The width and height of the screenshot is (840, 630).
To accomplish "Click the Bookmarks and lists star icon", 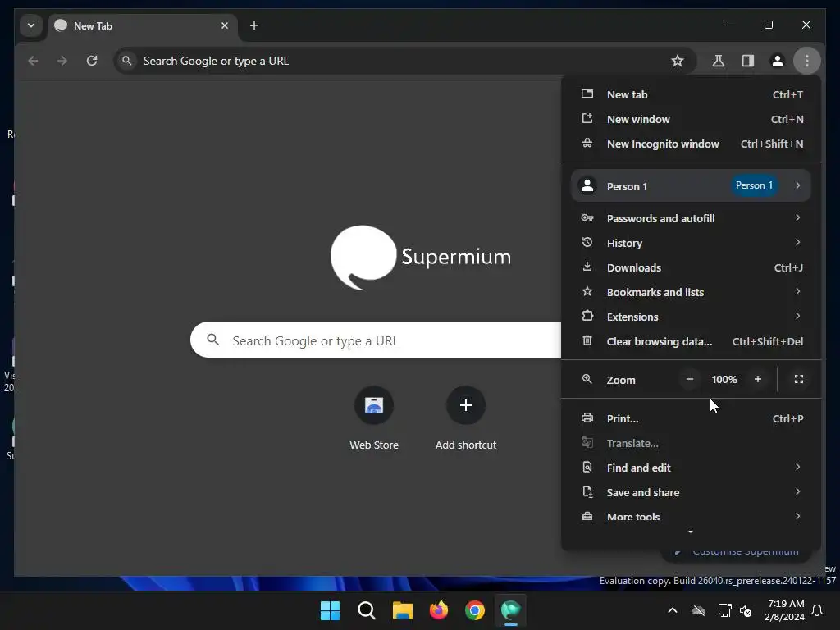I will click(587, 291).
